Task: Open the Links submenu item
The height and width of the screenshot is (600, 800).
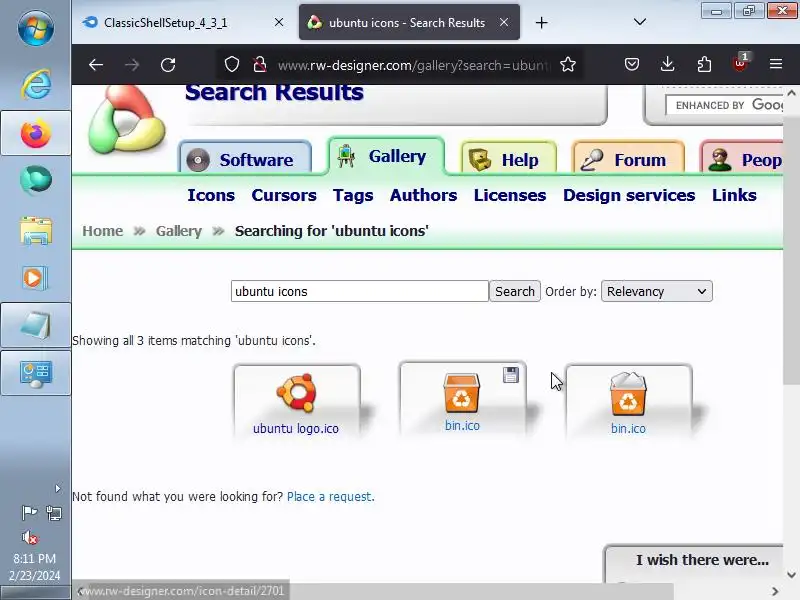Action: pos(734,195)
